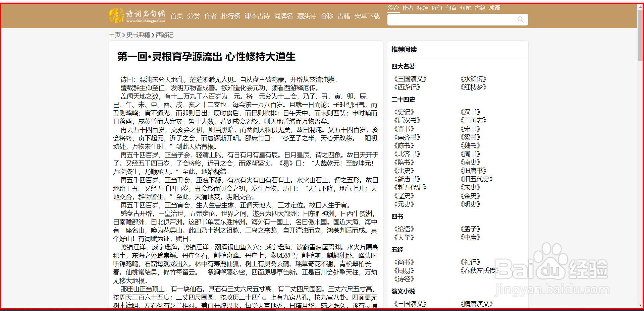Open 《后汉书》 link
644x311 pixels.
[407, 120]
